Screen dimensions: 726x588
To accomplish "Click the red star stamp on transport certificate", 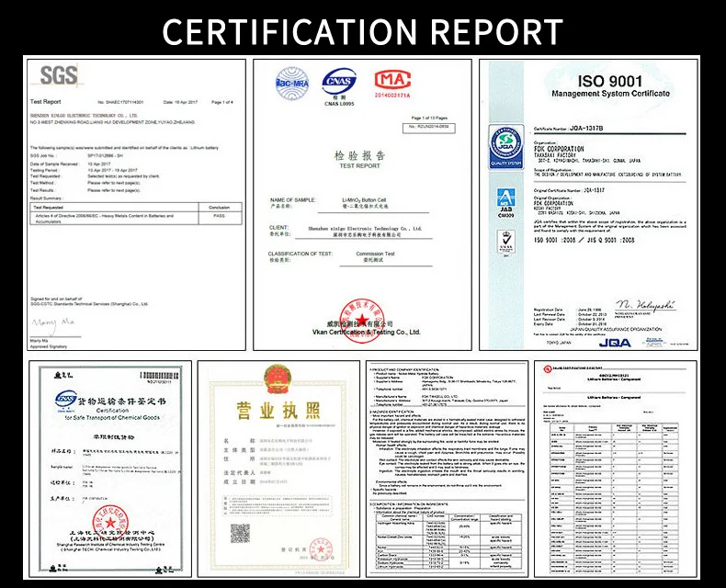I will 110,523.
